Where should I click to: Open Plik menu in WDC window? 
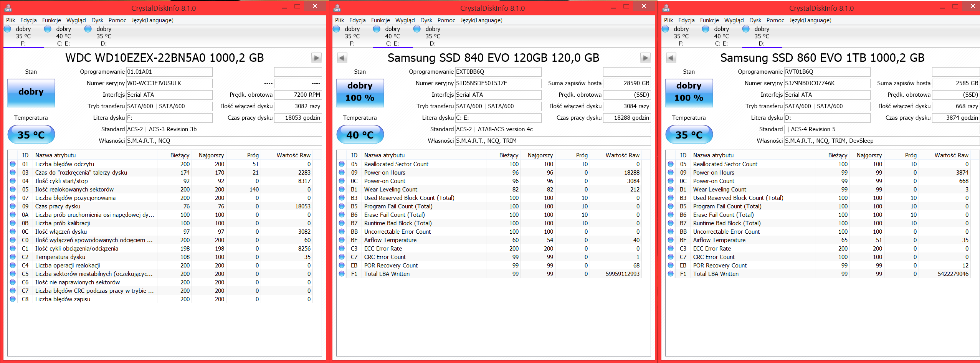11,20
